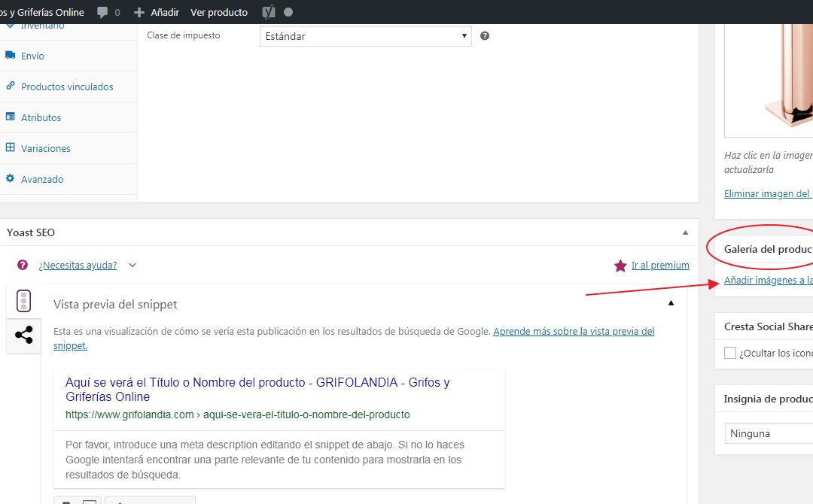Open the Yoast traffic light content tab

23,301
